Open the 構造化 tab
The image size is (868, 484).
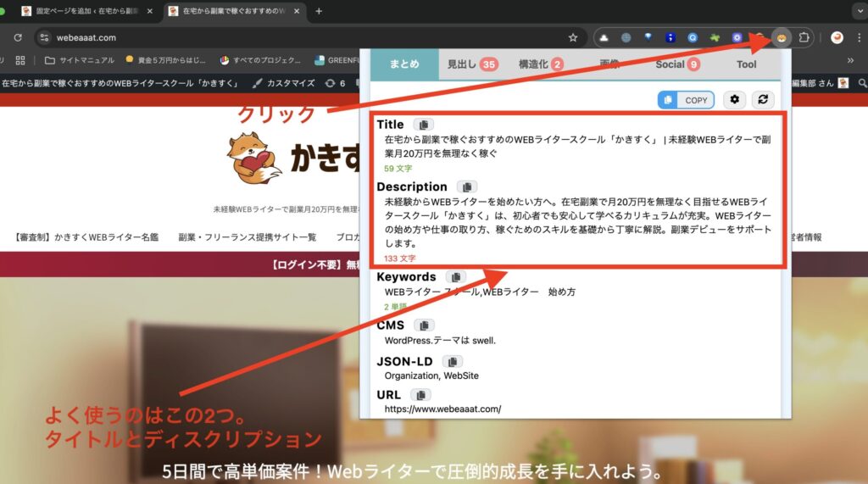[541, 64]
